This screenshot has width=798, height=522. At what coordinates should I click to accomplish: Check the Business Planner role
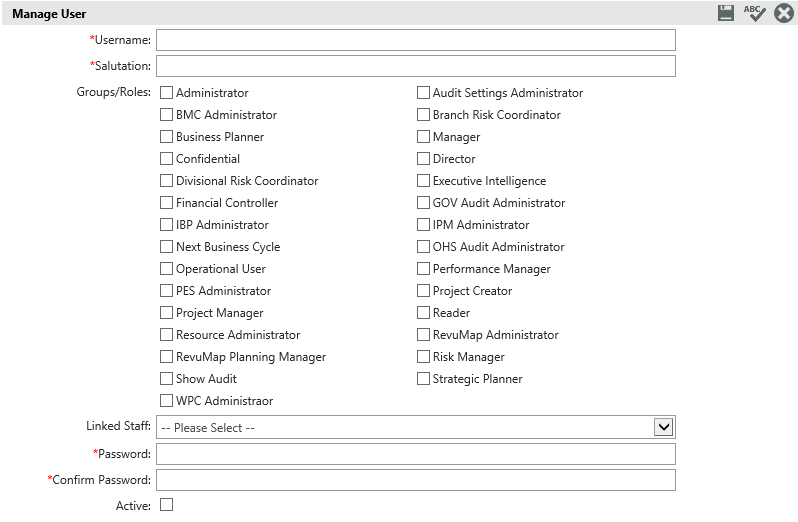[167, 137]
